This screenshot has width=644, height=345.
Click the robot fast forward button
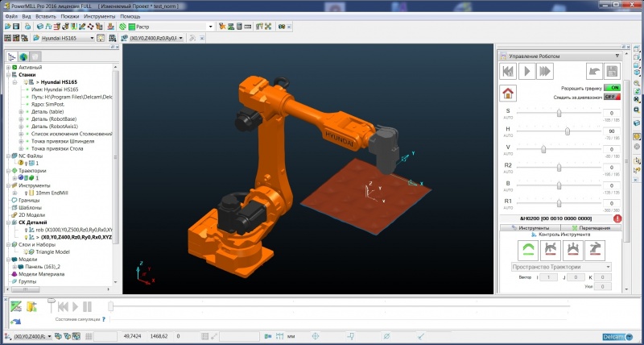point(545,72)
